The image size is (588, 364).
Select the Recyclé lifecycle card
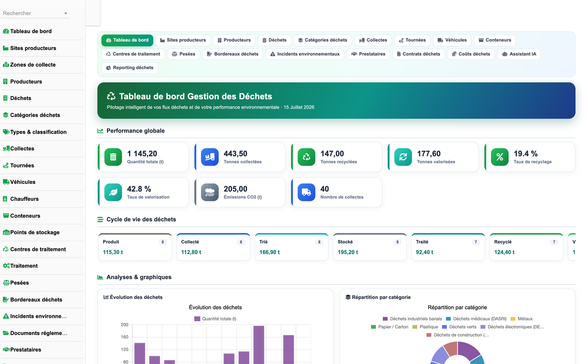click(x=526, y=247)
